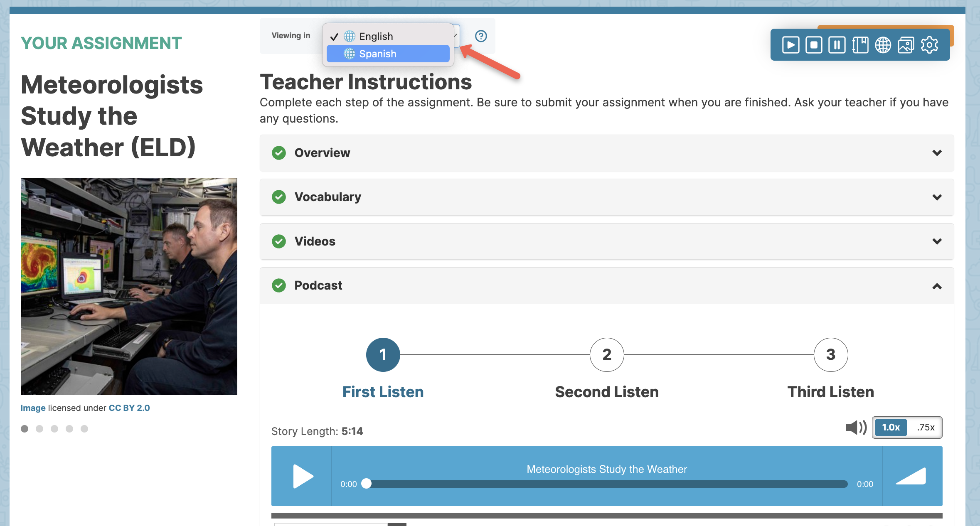Expand the Overview section
980x526 pixels.
point(606,153)
